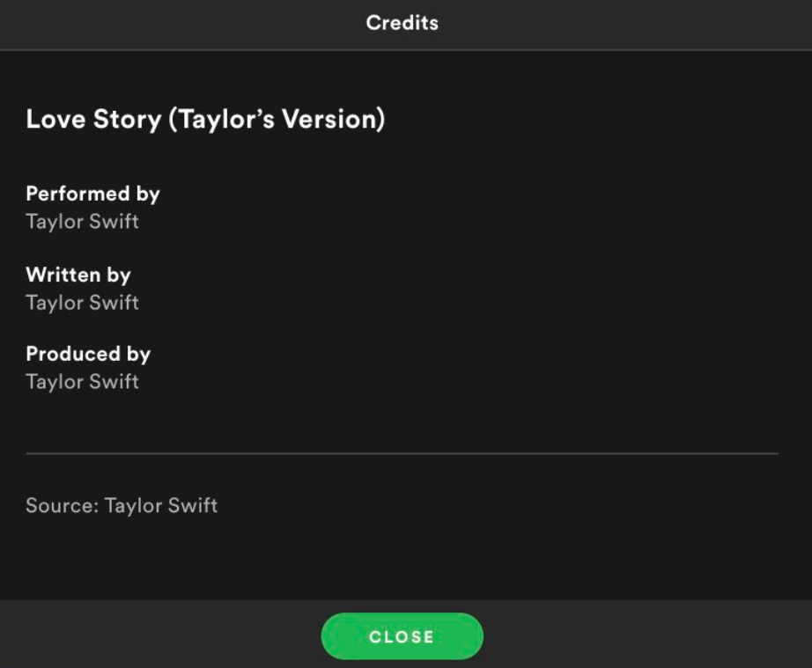Open Taylor Swift under Produced by
Screen dimensions: 812x668
click(82, 381)
